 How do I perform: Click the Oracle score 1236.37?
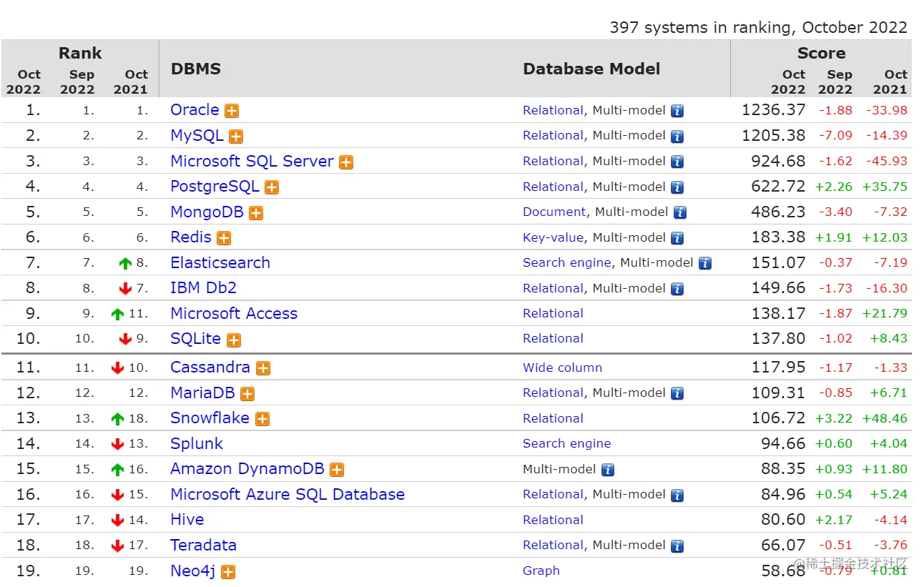coord(774,110)
